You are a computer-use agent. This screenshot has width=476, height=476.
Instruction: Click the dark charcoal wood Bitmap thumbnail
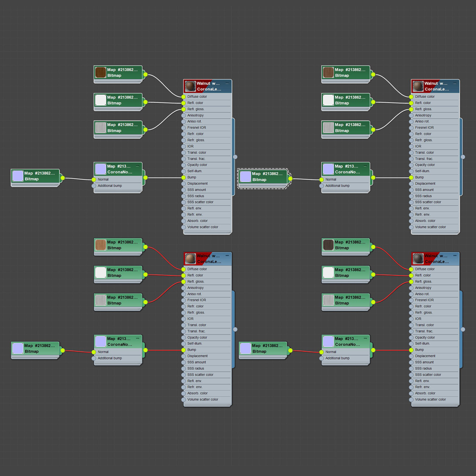click(x=328, y=245)
